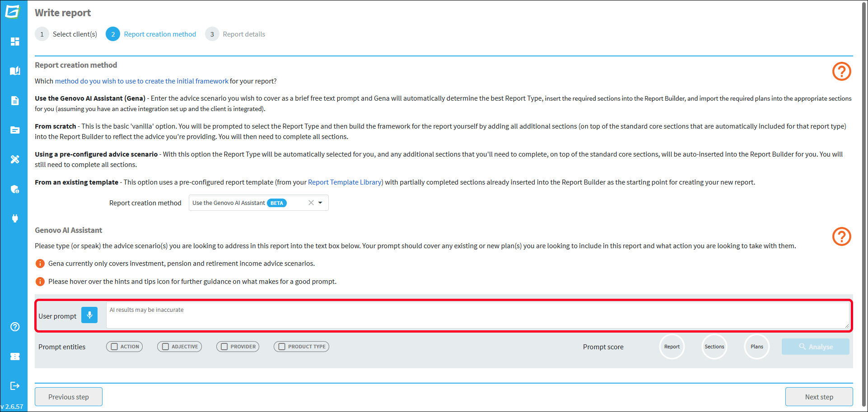Select step 2 Report creation method

151,34
